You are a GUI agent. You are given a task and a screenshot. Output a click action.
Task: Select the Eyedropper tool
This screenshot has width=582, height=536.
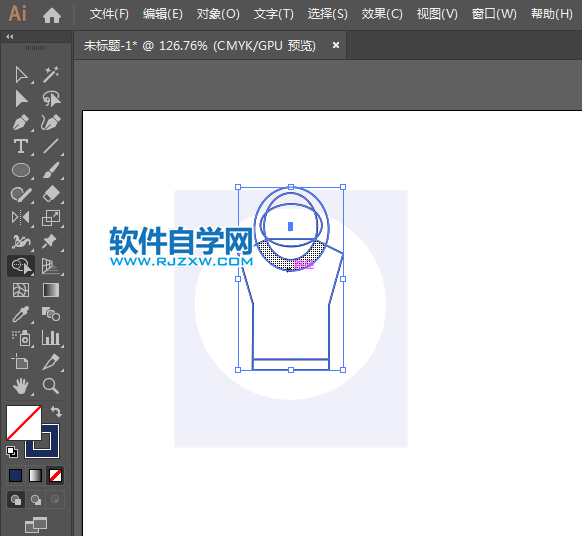(21, 314)
